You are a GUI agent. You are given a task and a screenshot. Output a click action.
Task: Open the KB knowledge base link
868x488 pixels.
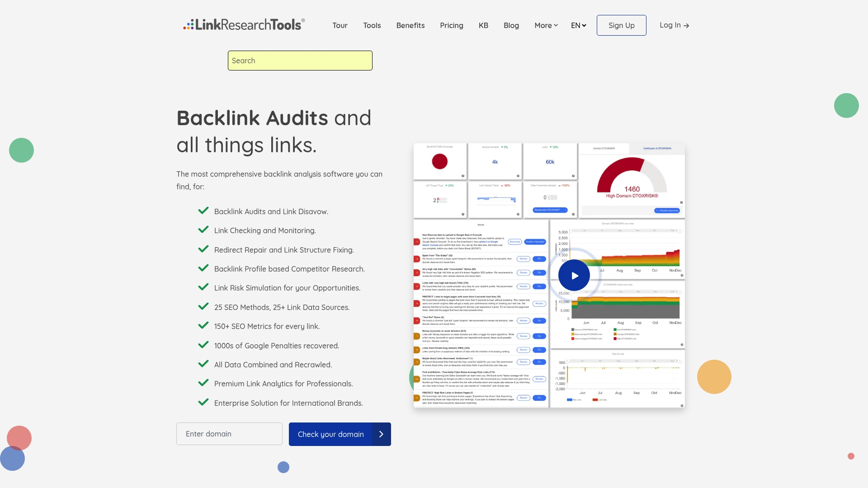click(483, 25)
